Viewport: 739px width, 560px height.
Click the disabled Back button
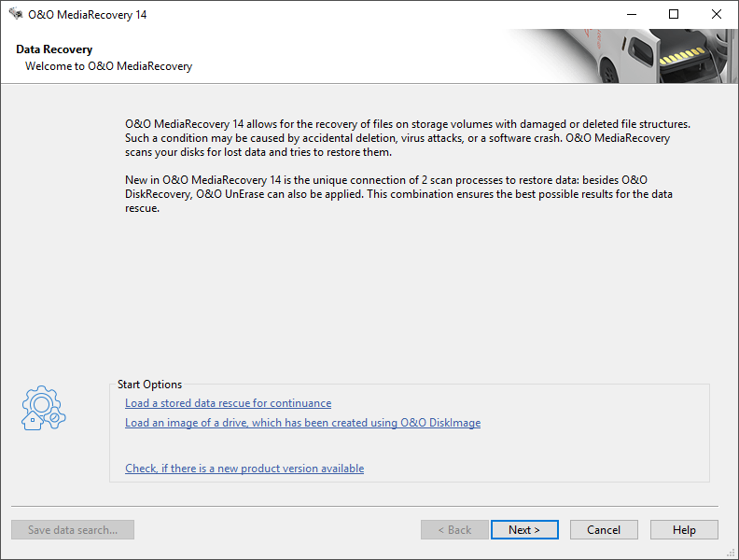[454, 530]
